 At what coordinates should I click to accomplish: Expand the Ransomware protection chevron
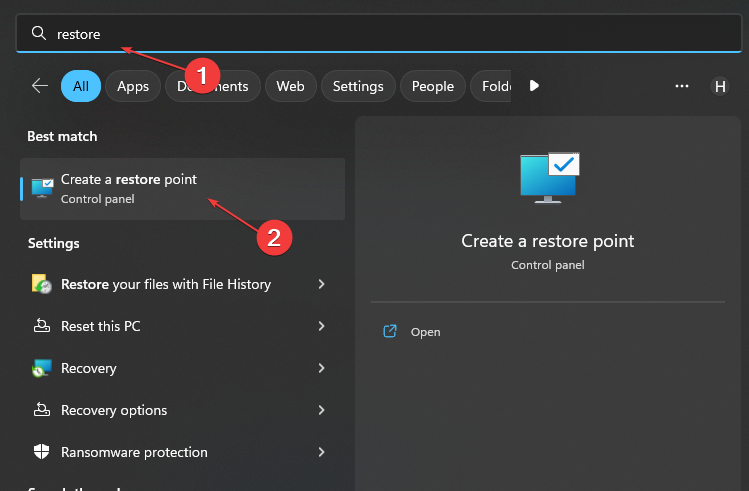(x=321, y=452)
